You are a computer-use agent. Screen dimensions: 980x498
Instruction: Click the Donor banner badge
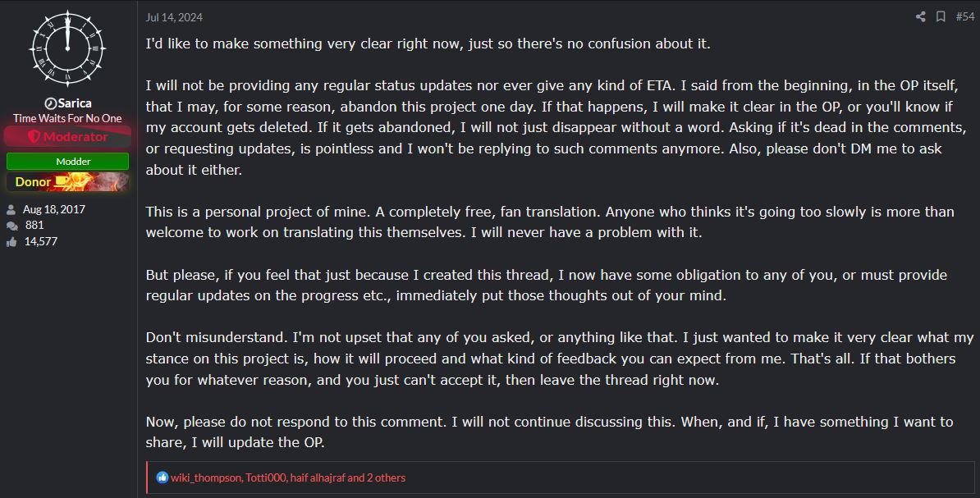67,182
